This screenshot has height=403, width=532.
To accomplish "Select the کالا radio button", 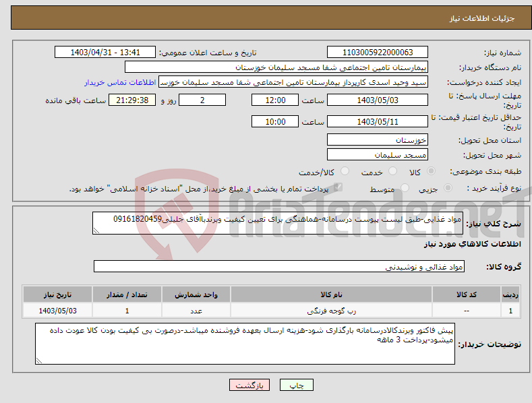I will click(431, 171).
